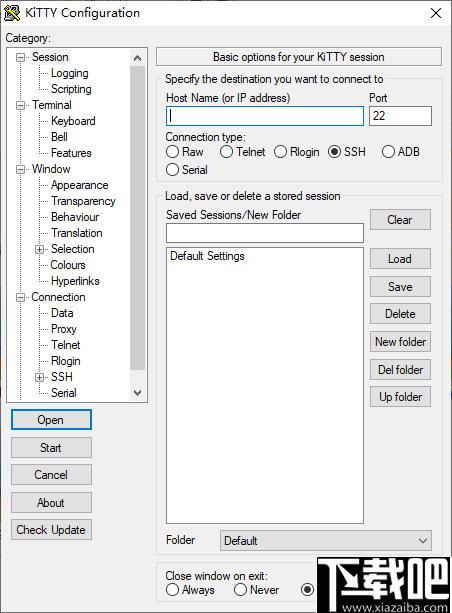Open the Connection category
The height and width of the screenshot is (613, 452).
click(58, 298)
